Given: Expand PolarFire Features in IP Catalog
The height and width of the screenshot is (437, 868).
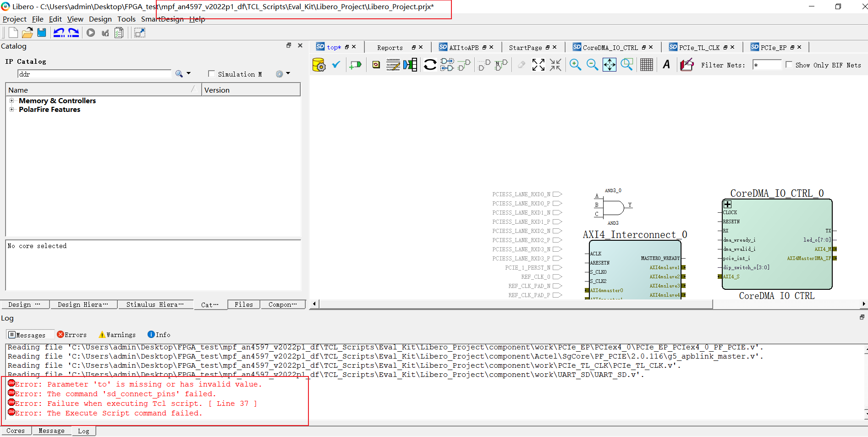Looking at the screenshot, I should [11, 110].
